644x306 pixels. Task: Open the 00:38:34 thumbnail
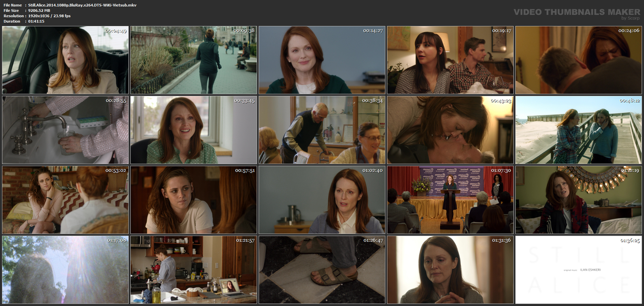(322, 130)
